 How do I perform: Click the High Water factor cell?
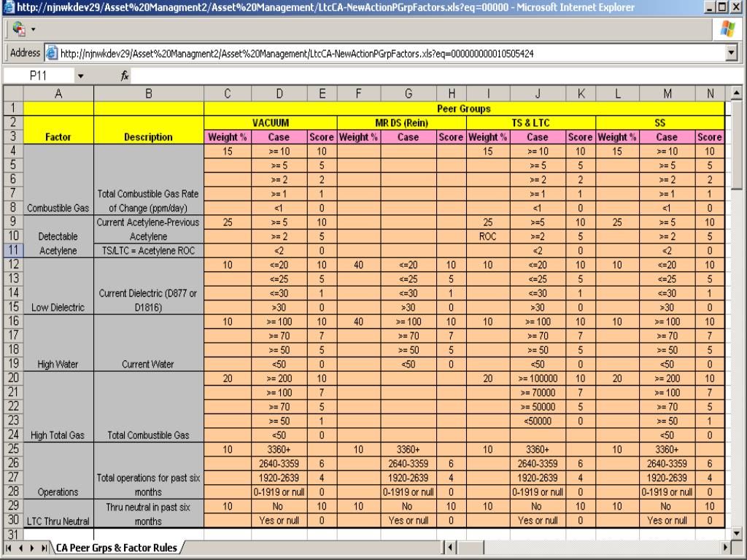point(58,343)
